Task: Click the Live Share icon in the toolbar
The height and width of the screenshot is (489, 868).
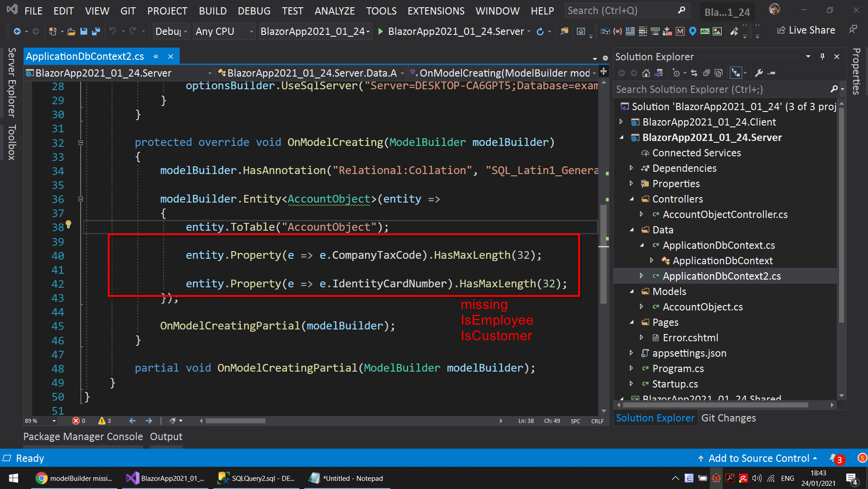Action: (781, 30)
